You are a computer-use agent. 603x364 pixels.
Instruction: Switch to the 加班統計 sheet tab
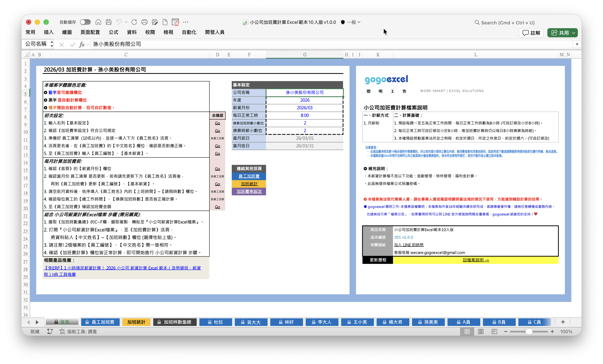136,322
